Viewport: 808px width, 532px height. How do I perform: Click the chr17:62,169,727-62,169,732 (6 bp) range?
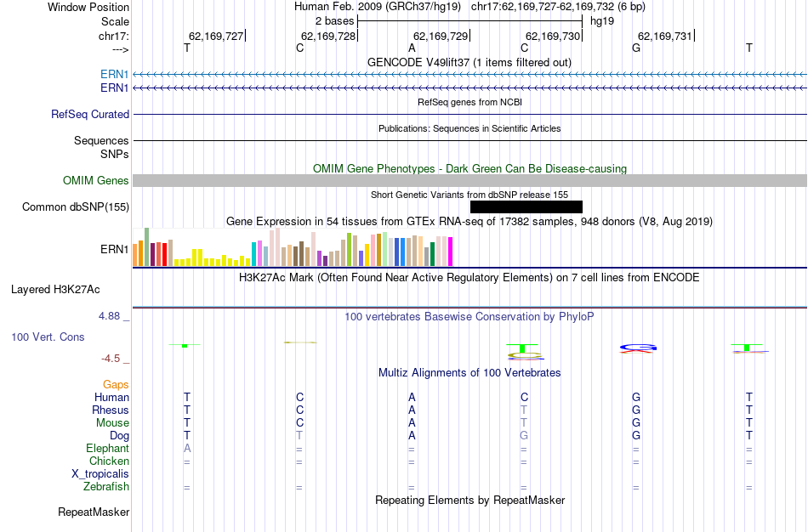[x=558, y=7]
